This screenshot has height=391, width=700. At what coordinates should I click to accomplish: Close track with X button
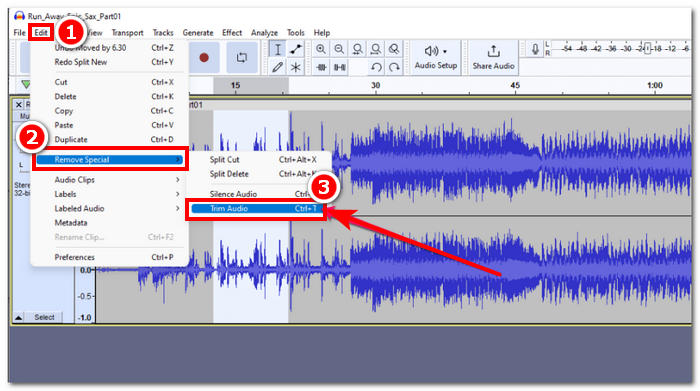18,104
